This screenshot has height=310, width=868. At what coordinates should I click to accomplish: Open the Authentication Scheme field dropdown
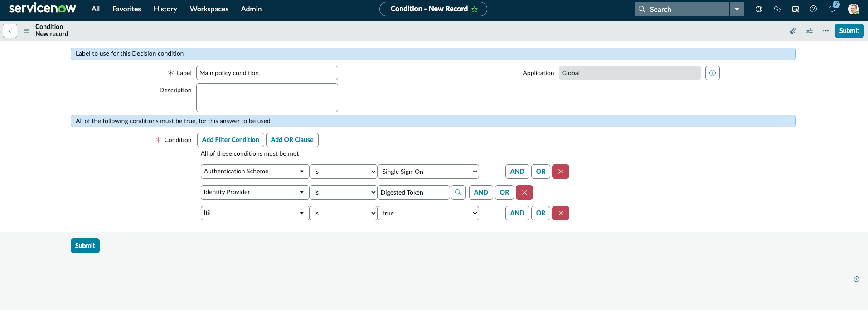[255, 172]
